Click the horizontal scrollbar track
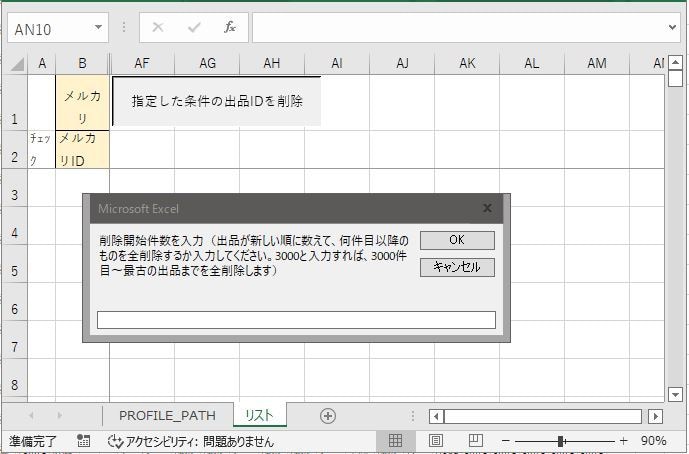Screen dimensions: 689x454 click(543, 416)
